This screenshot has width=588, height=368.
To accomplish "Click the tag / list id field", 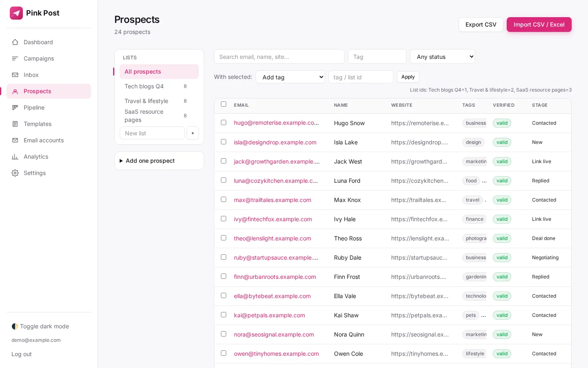I will tap(361, 77).
